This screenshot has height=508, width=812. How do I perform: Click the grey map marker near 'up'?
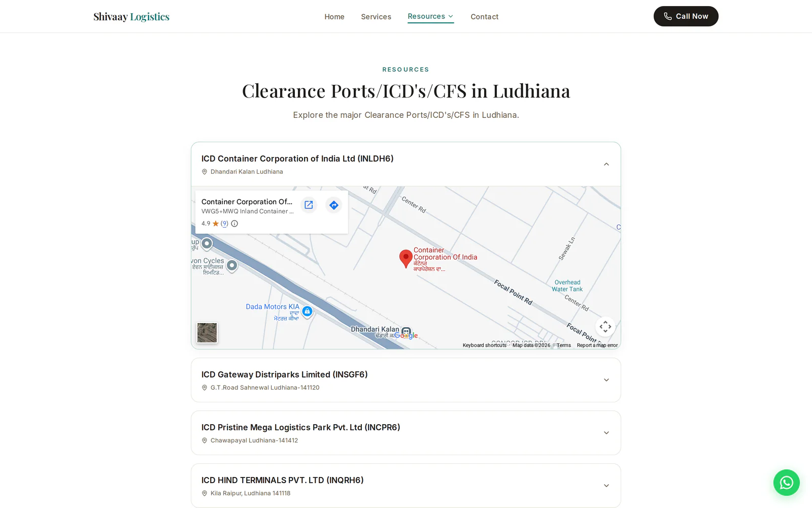pos(207,244)
